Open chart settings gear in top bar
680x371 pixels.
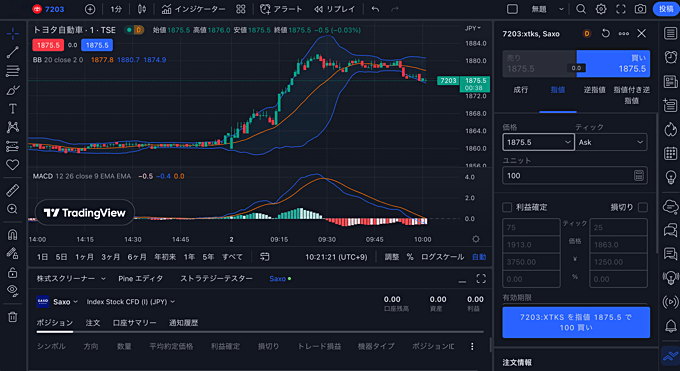coord(601,9)
